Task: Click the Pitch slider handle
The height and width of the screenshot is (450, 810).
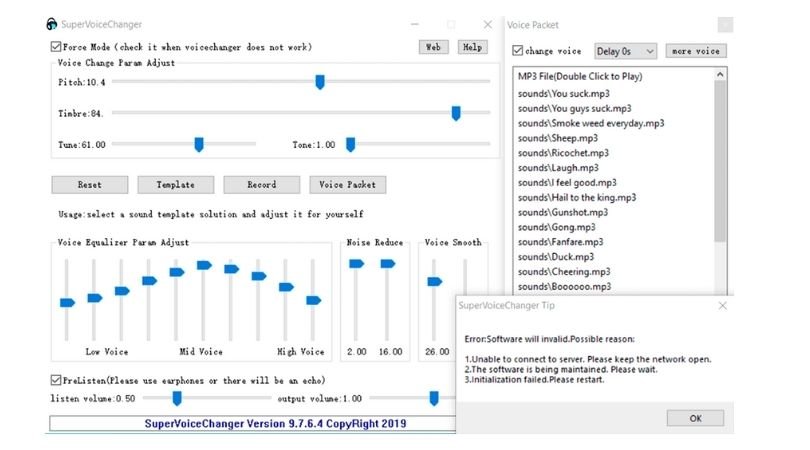Action: (x=320, y=82)
